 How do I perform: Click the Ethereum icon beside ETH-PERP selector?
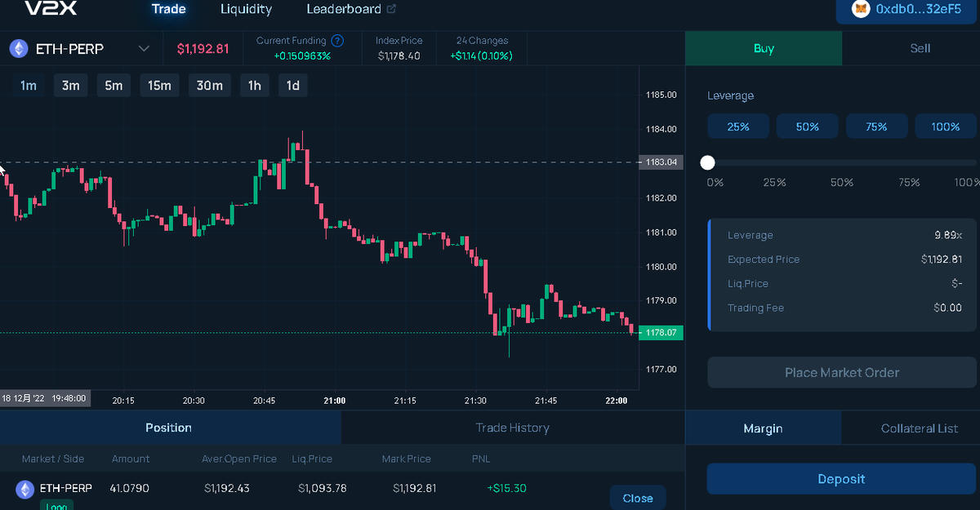pos(18,49)
